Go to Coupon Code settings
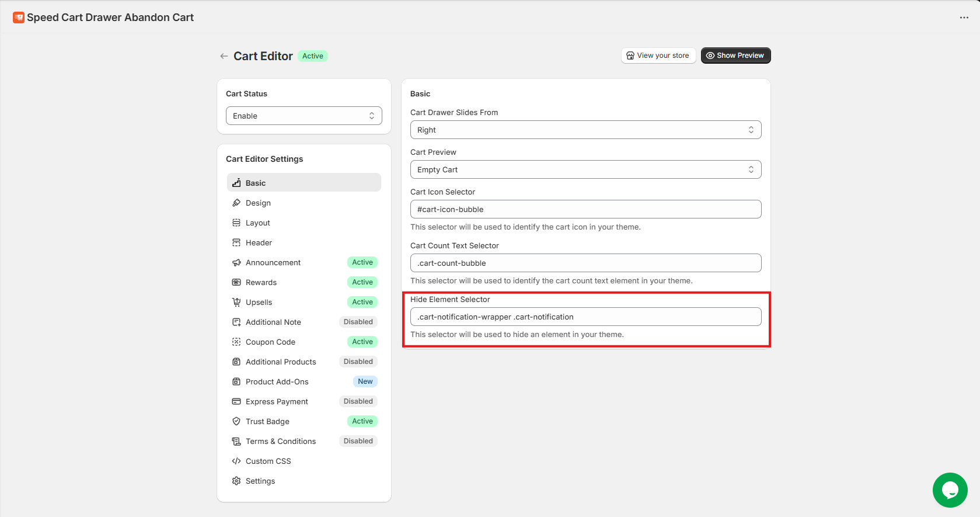The image size is (980, 517). 270,342
